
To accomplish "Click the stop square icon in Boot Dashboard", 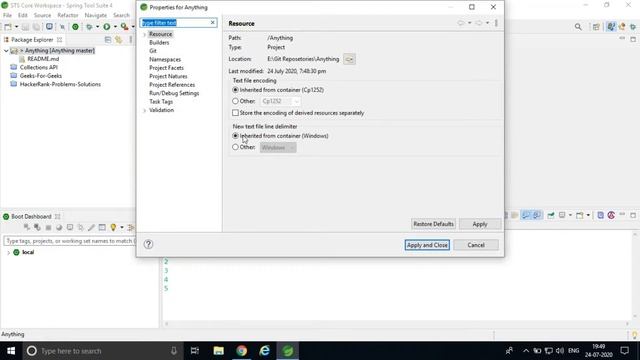I will (x=48, y=227).
